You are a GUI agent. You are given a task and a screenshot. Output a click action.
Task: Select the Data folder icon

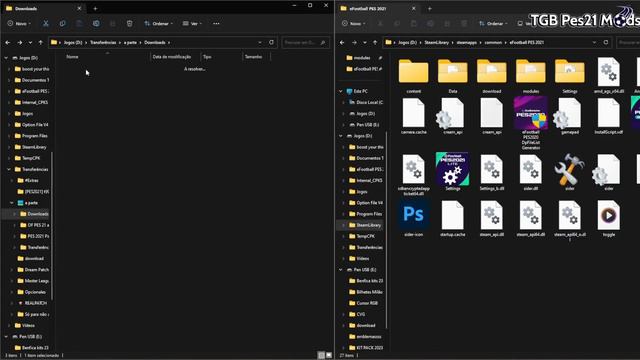(453, 76)
